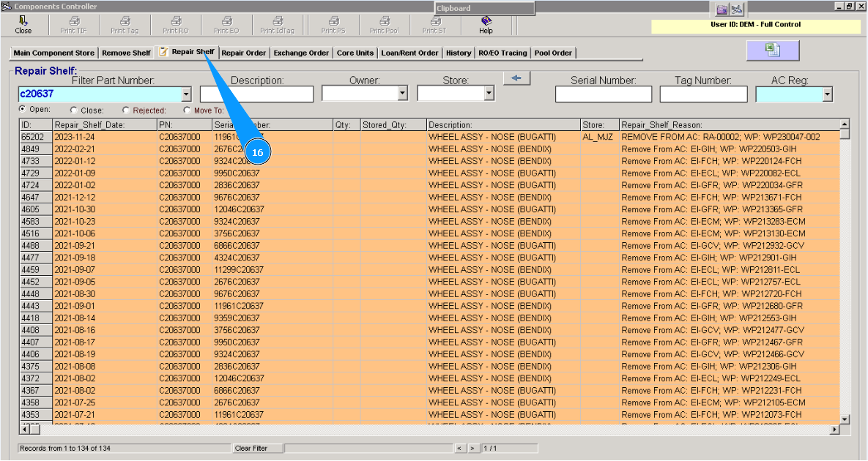Click the Print TIF toolbar icon

pyautogui.click(x=74, y=26)
